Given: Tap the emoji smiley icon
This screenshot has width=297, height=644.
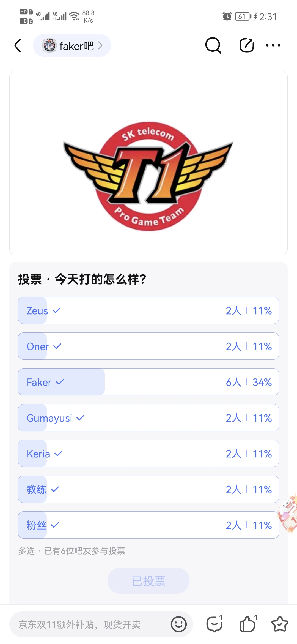Looking at the screenshot, I should click(x=179, y=624).
